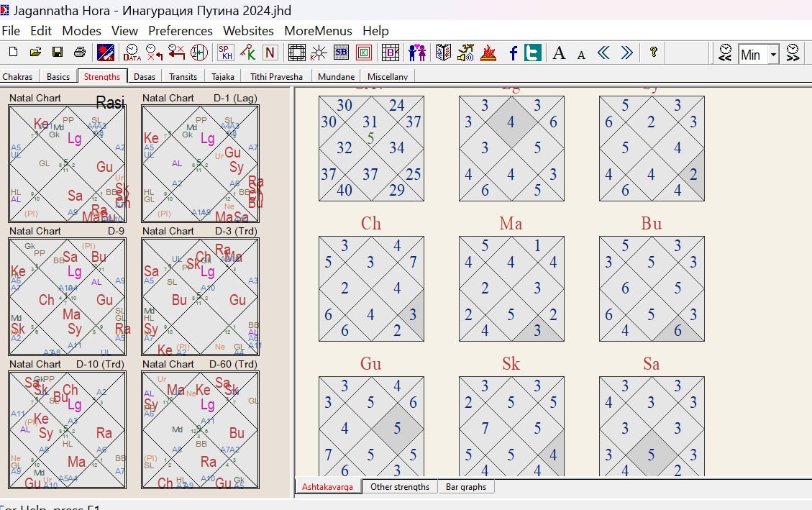Switch to Other strengths tab
Screen dimensions: 812x510
400,487
